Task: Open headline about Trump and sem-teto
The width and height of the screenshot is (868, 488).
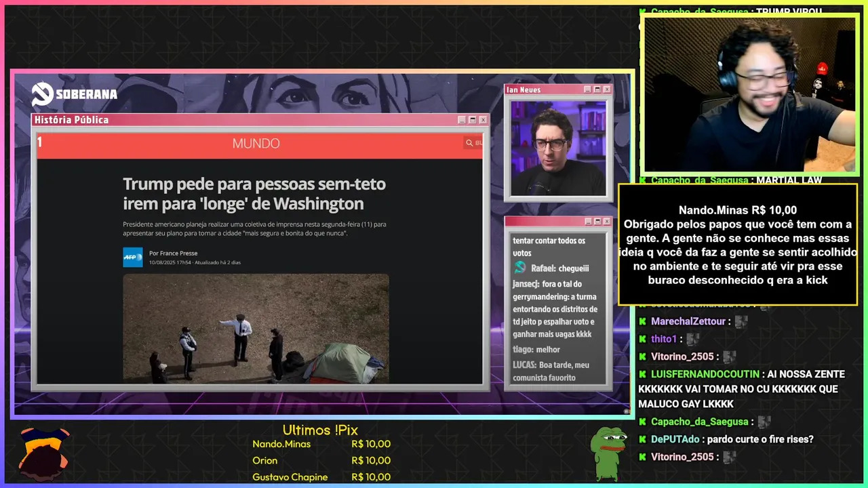Action: (x=254, y=194)
